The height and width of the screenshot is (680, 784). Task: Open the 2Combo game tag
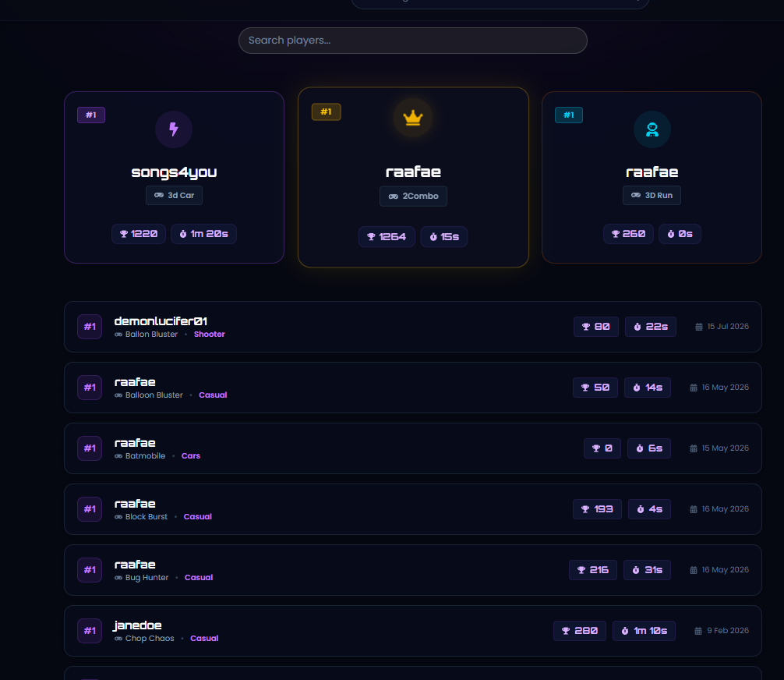(413, 197)
